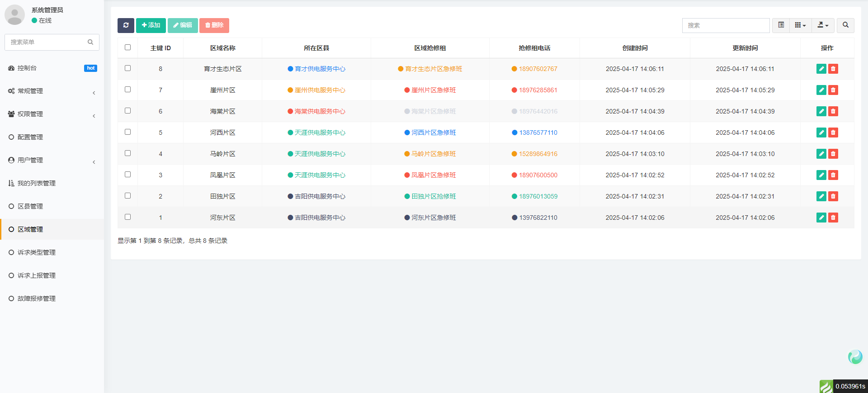This screenshot has height=393, width=868.
Task: Click the magnifier icon in menu search box
Action: click(x=90, y=42)
